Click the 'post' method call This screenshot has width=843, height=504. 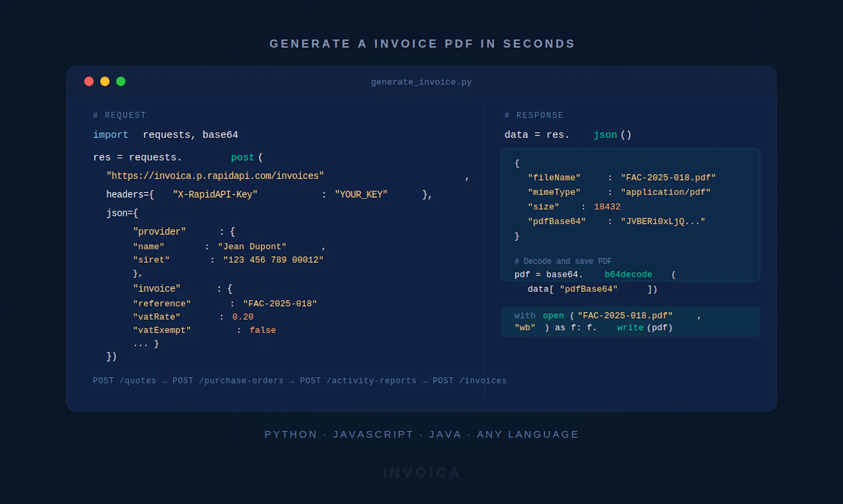tap(242, 157)
